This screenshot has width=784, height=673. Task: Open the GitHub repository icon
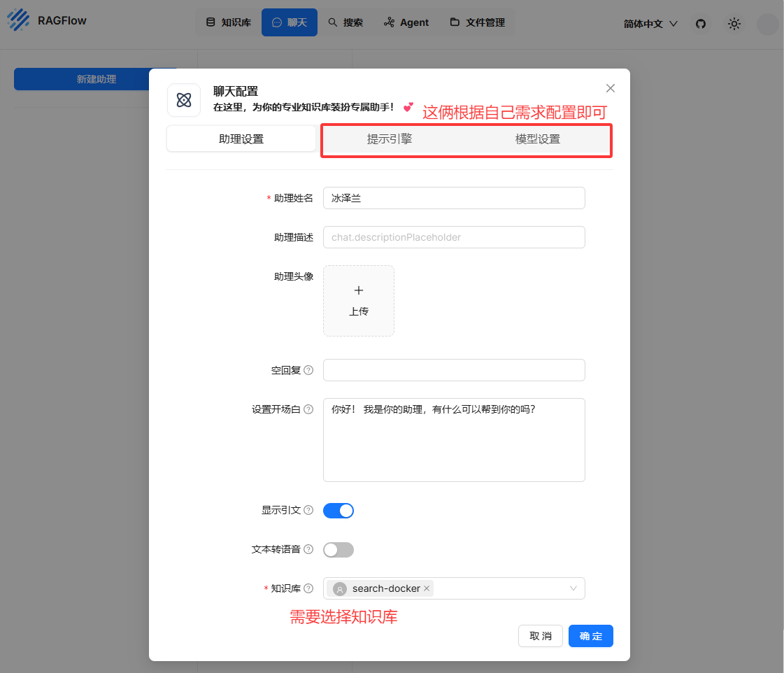(700, 24)
